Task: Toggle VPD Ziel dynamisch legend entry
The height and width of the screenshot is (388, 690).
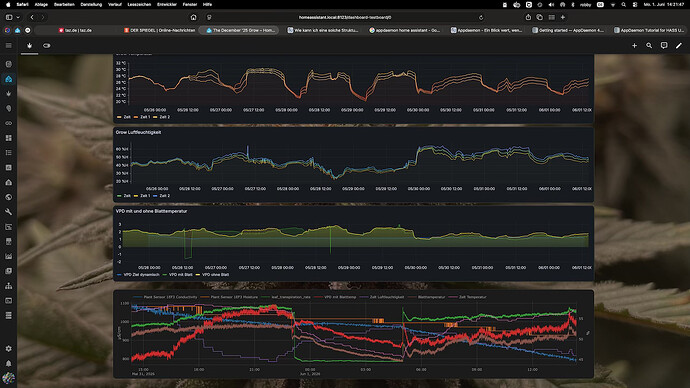Action: [138, 275]
